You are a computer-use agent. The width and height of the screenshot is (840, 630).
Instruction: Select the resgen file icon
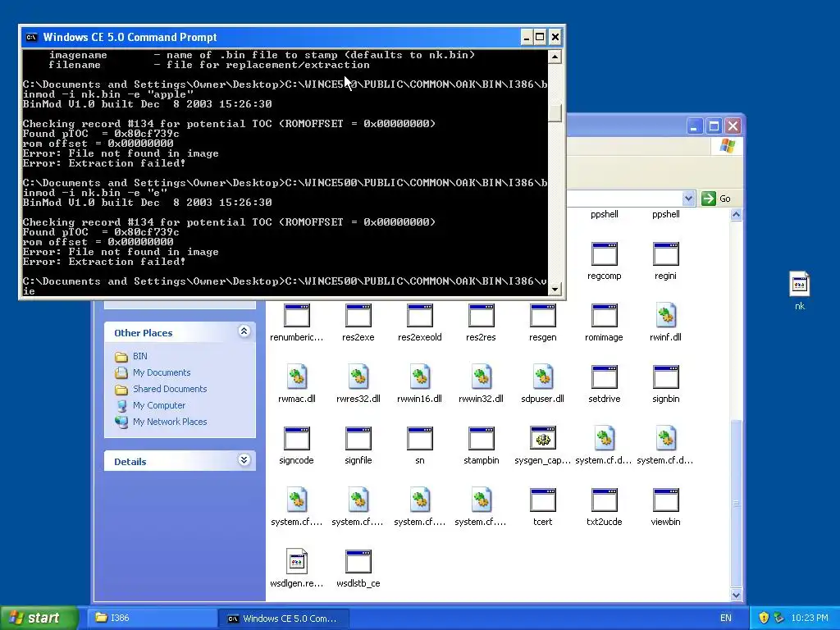(543, 316)
